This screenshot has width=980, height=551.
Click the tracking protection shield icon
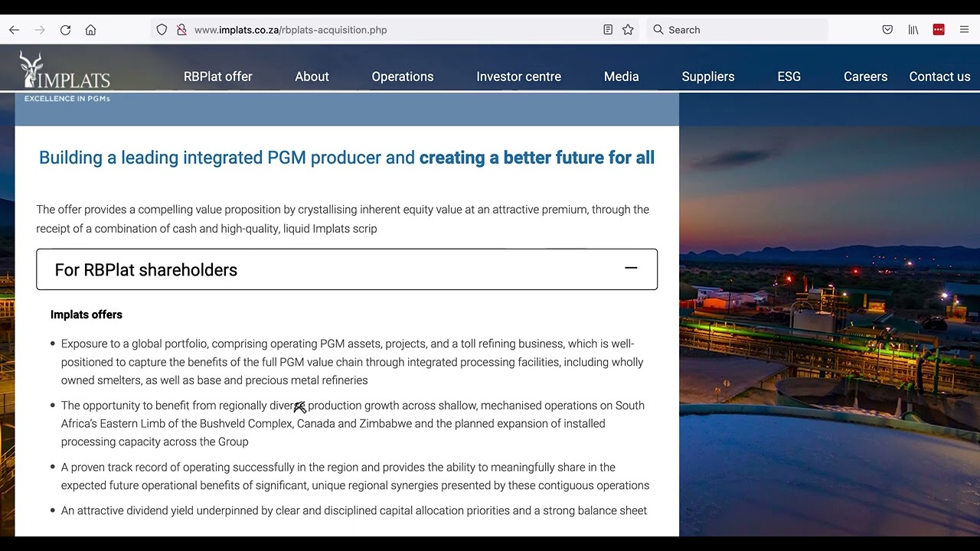(x=162, y=30)
